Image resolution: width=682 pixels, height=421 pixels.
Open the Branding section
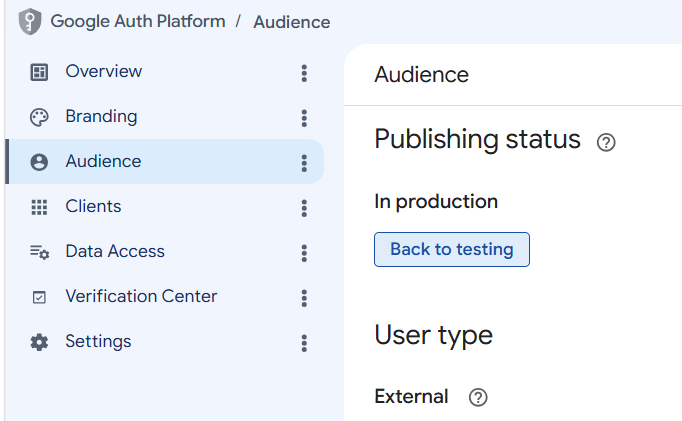point(101,117)
